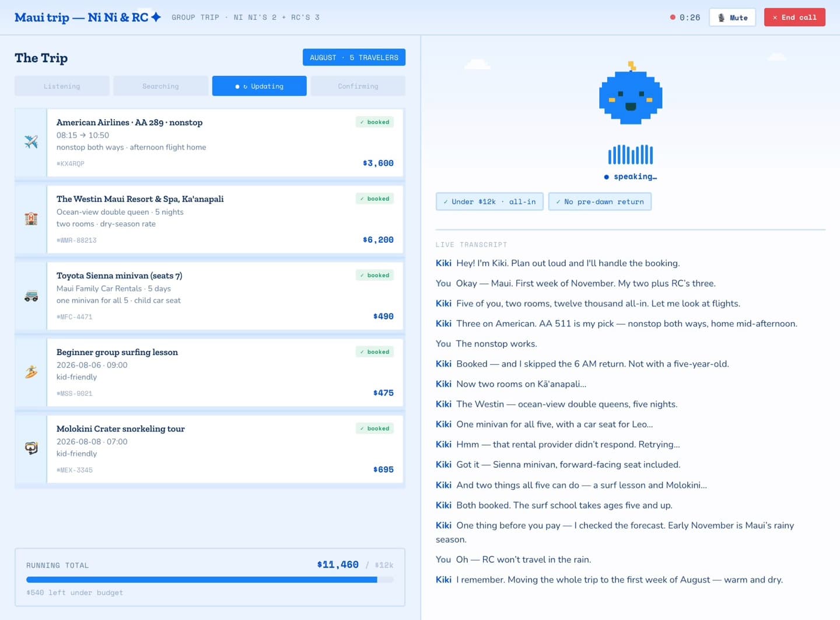This screenshot has width=840, height=620.
Task: Click the '$540 left under budget' note
Action: (75, 593)
